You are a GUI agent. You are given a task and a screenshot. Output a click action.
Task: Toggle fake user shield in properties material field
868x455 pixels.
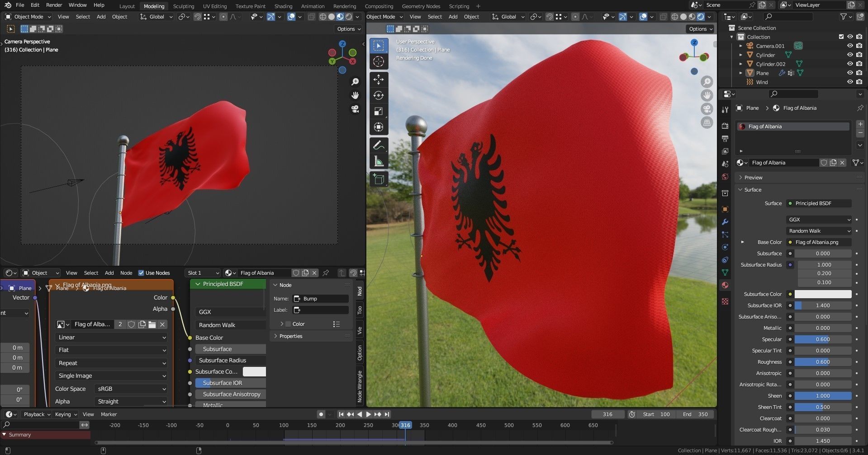[x=824, y=163]
